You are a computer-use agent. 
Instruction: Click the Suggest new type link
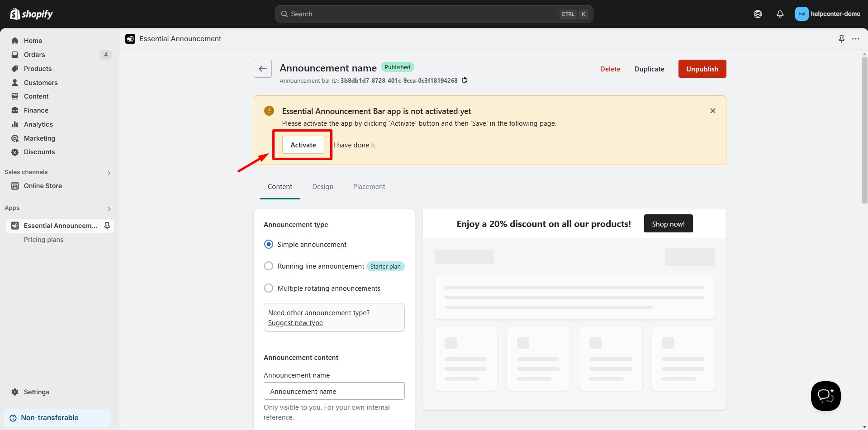coord(295,323)
